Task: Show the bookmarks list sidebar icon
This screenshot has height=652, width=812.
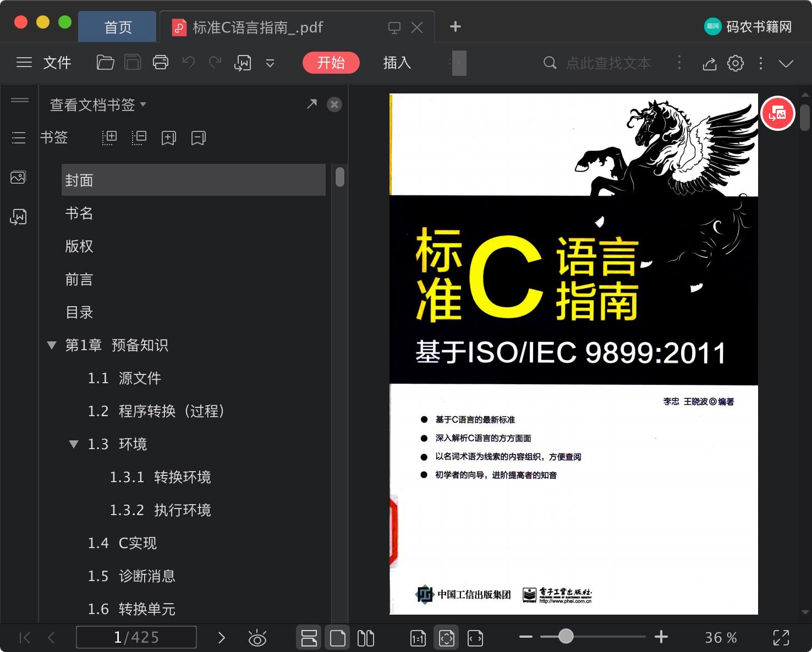Action: click(x=19, y=137)
